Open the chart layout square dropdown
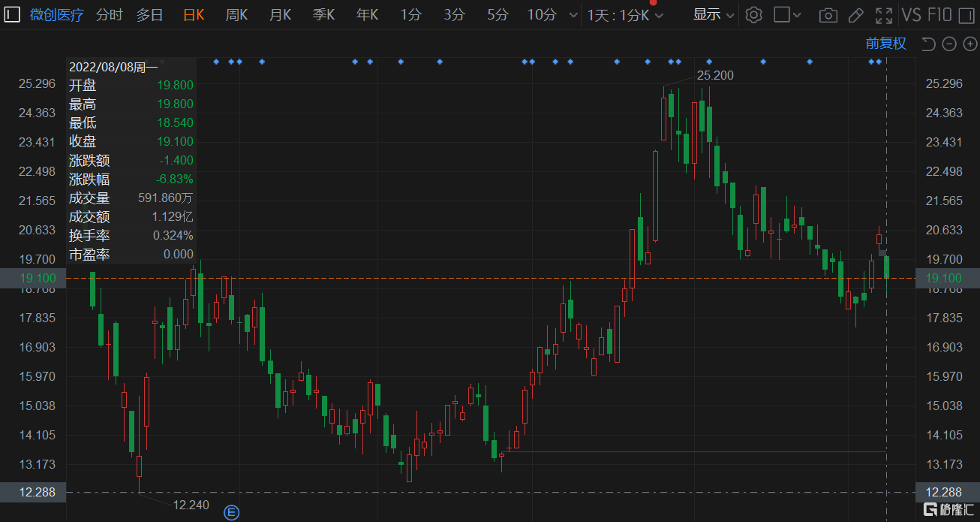The image size is (980, 522). (788, 15)
